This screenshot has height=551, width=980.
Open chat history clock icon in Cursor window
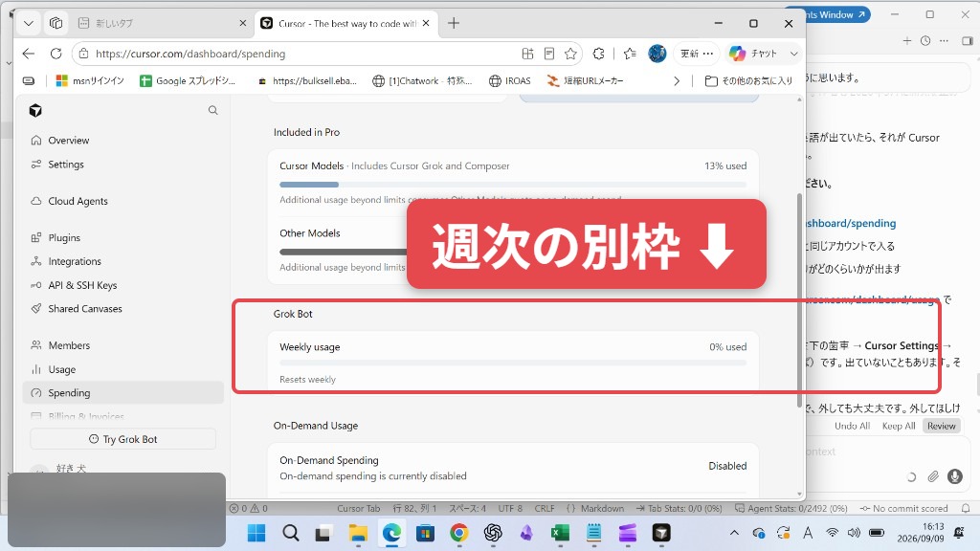click(x=925, y=40)
